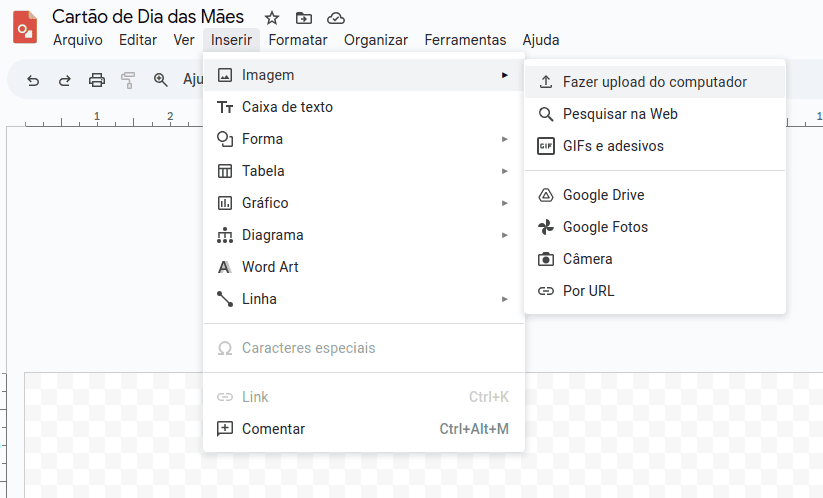823x498 pixels.
Task: Select Word Art menu item
Action: (364, 267)
